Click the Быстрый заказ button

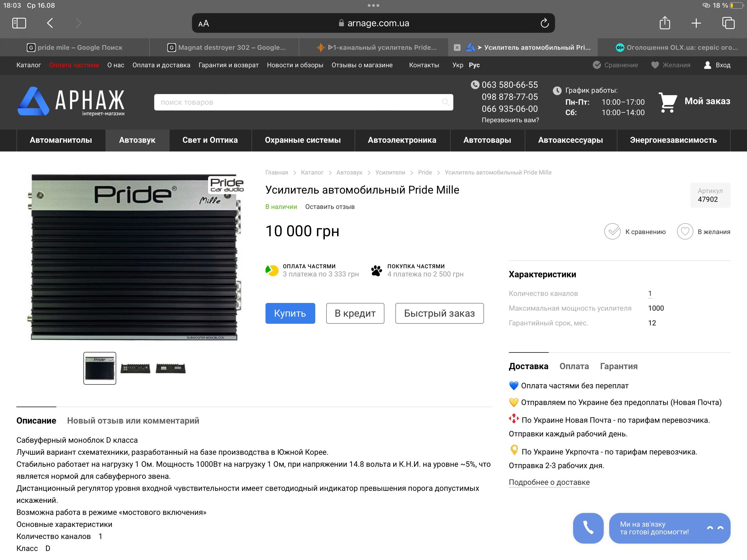[439, 313]
